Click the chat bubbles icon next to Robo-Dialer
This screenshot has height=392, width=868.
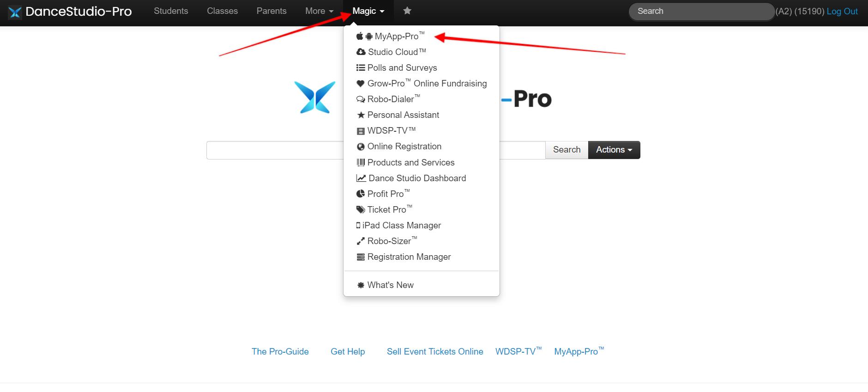[x=361, y=99]
